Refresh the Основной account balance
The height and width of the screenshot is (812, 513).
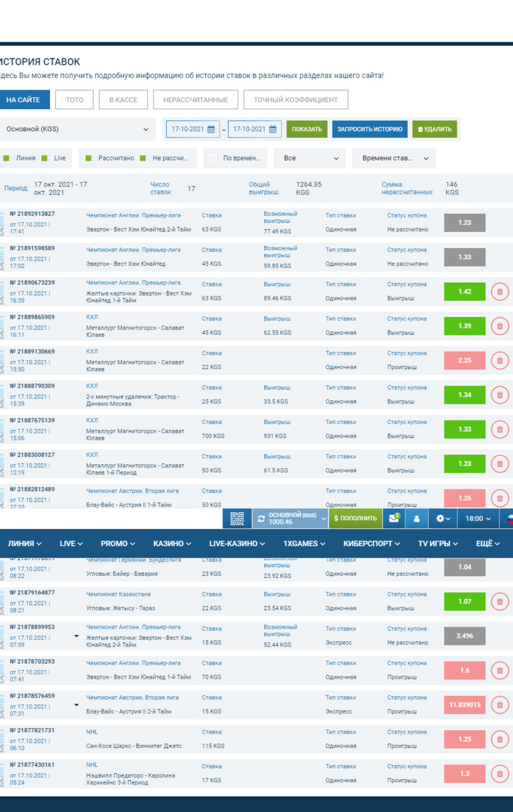tap(261, 518)
